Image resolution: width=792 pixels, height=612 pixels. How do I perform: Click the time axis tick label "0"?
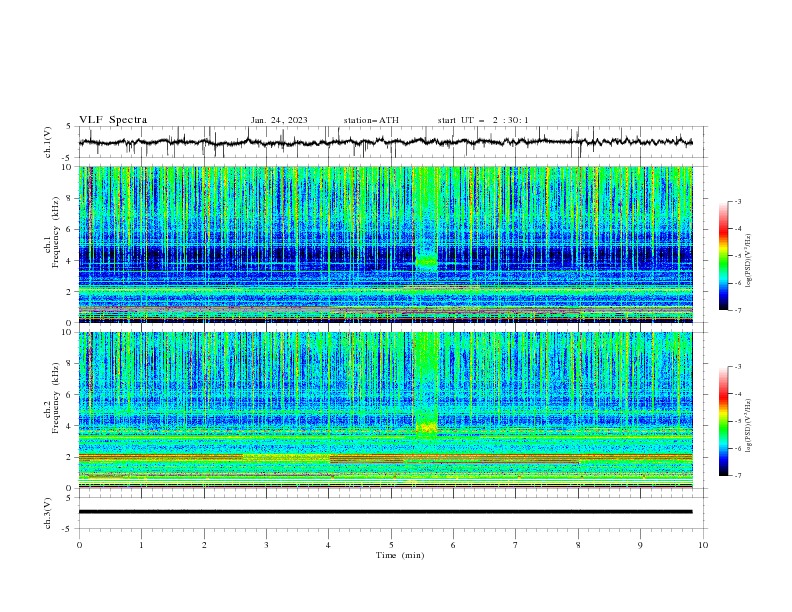[x=79, y=545]
